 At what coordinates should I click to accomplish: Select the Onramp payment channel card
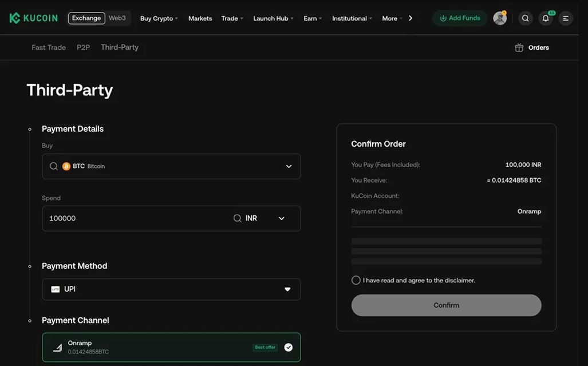(171, 347)
